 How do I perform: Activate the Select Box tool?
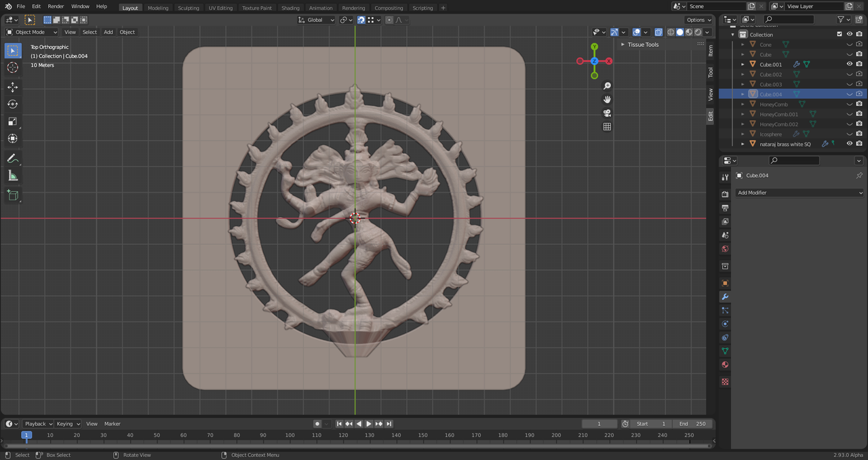tap(13, 51)
